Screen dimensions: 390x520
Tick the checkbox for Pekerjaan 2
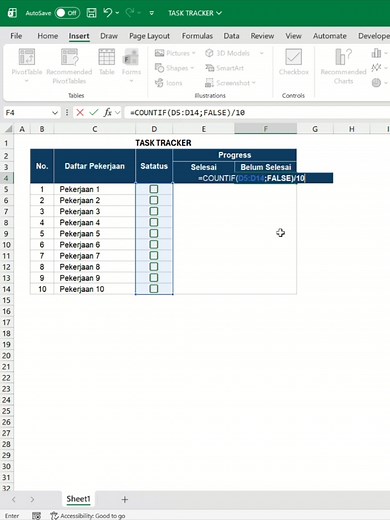pyautogui.click(x=154, y=200)
